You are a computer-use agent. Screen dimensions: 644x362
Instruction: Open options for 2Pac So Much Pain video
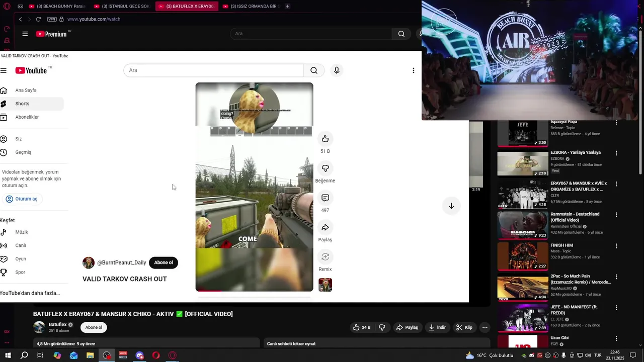(x=616, y=277)
